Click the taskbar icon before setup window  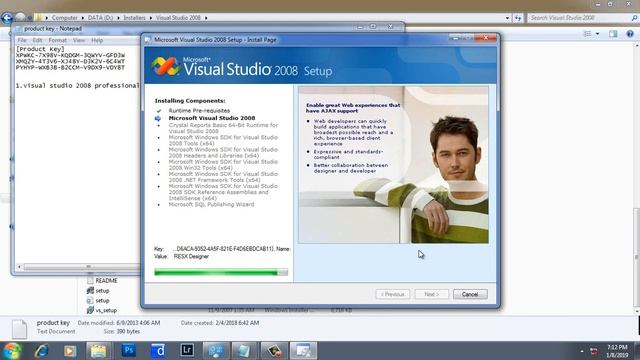point(274,351)
